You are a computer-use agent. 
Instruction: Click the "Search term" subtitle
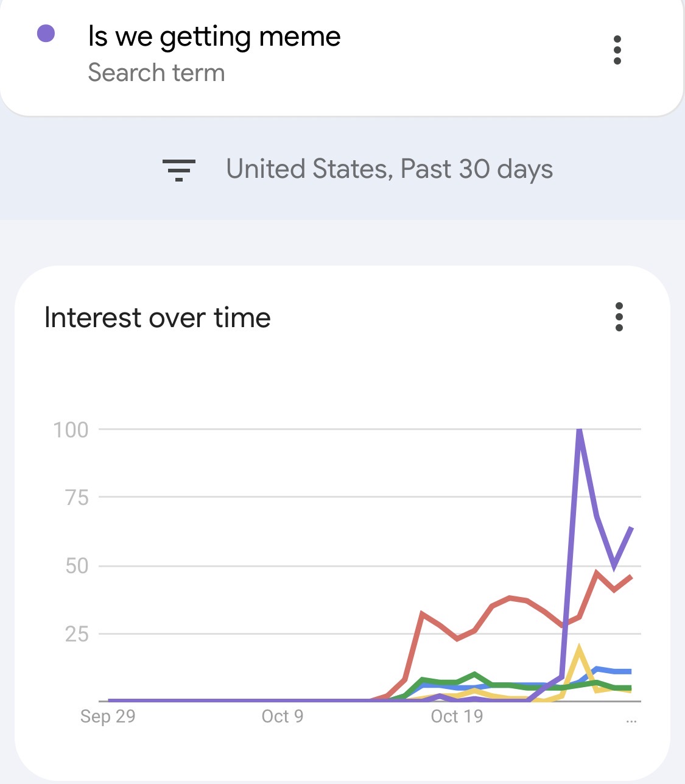point(156,72)
